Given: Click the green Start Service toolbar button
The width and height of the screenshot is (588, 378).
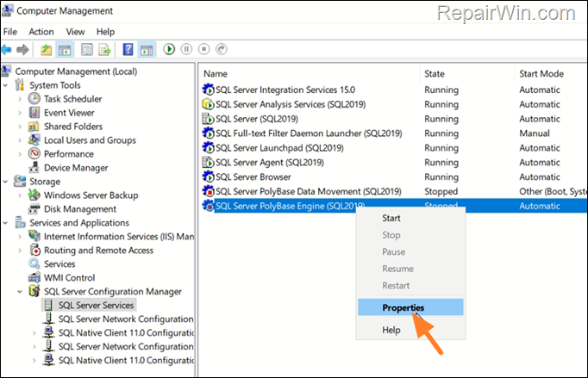Looking at the screenshot, I should pyautogui.click(x=169, y=49).
